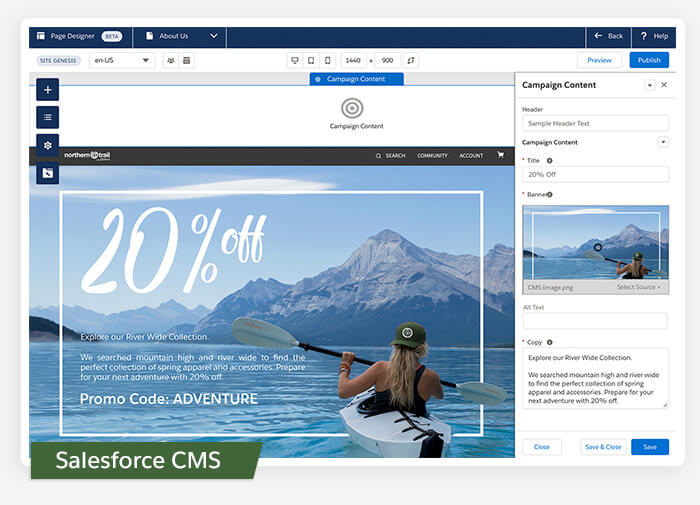This screenshot has height=505, width=700.
Task: Click the Northern Trail logo
Action: 87,155
